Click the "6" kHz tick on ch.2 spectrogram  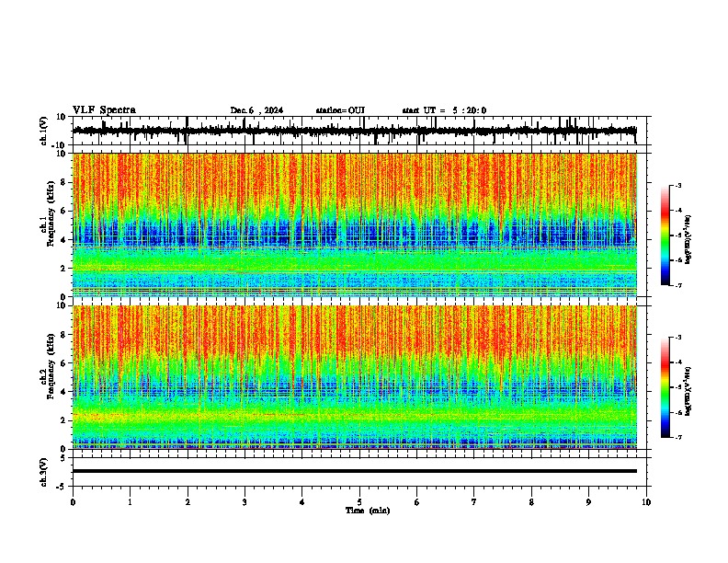(65, 363)
